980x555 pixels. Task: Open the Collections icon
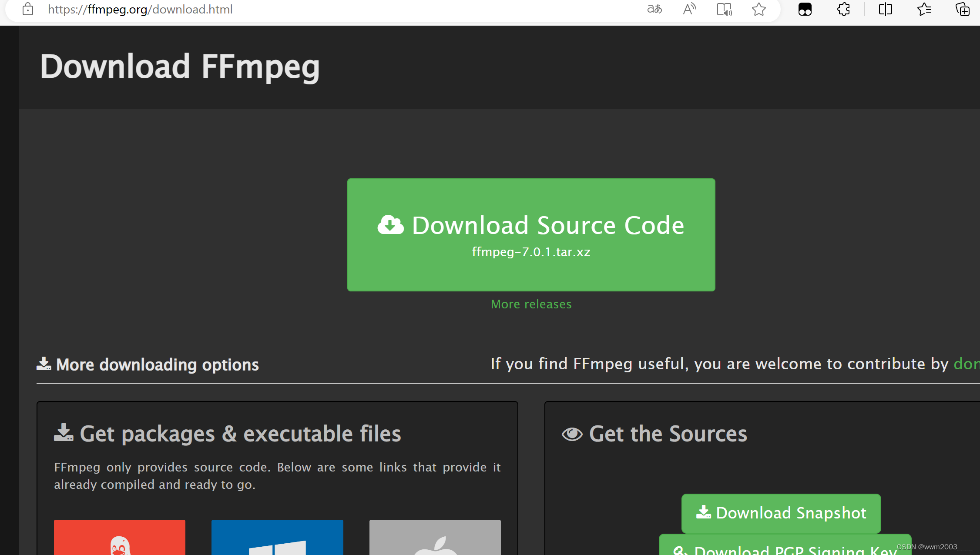(962, 9)
